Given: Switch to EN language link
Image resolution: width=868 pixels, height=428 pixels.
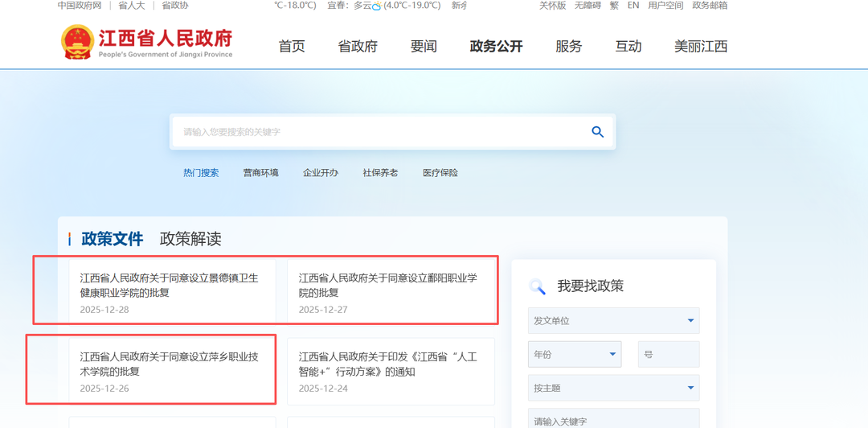Looking at the screenshot, I should coord(633,6).
